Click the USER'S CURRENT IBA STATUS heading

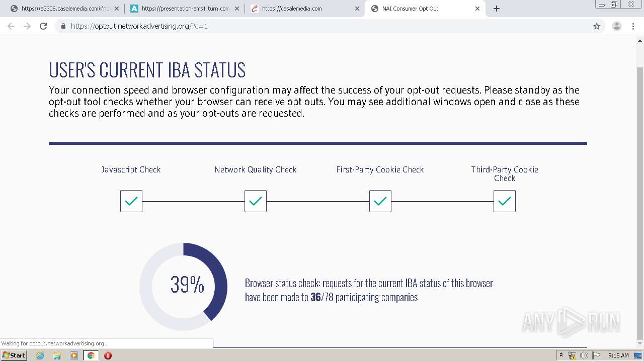click(147, 70)
